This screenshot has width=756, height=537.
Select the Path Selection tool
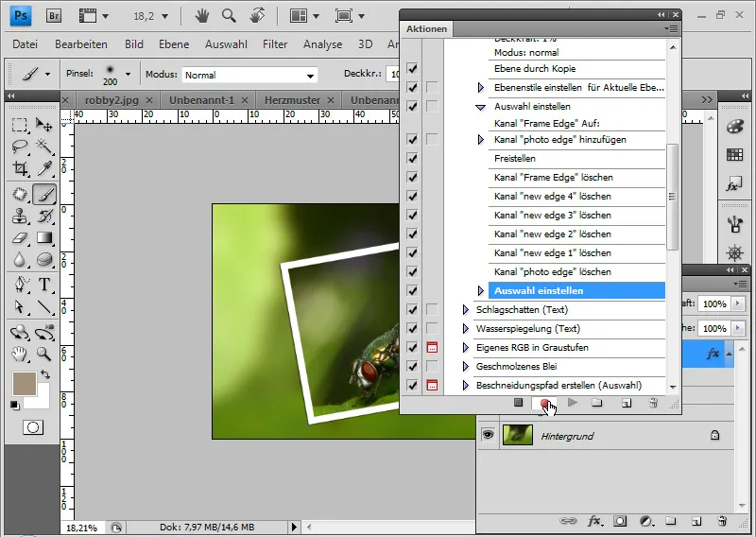[x=19, y=307]
